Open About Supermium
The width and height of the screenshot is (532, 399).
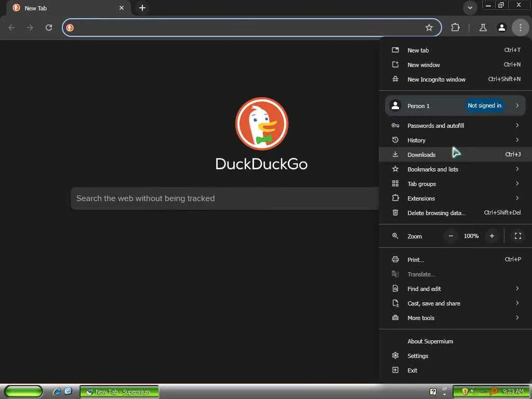455,342
